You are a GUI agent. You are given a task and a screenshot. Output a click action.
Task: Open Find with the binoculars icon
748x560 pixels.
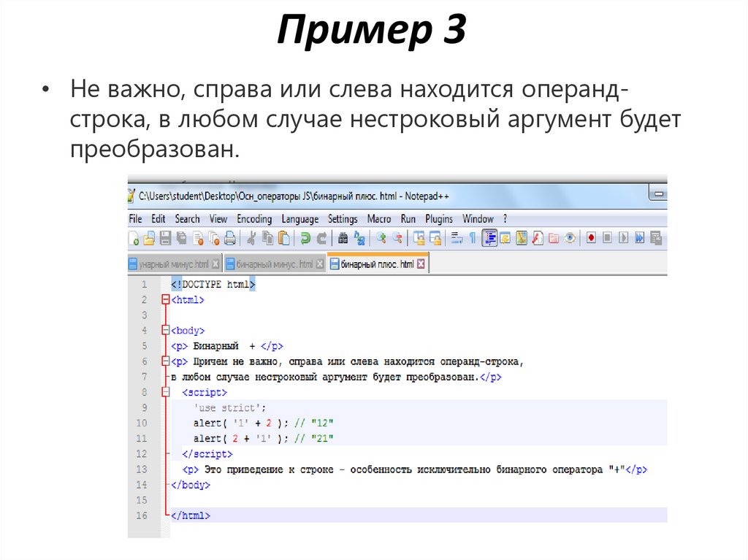(x=342, y=238)
